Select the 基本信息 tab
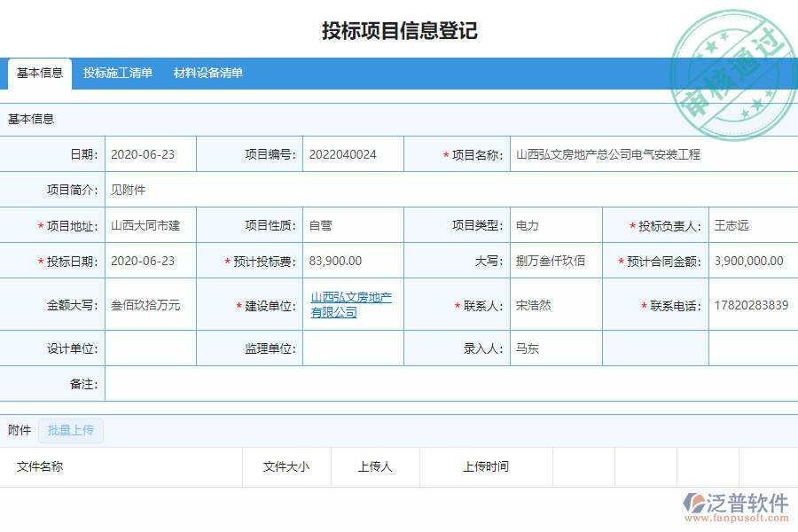This screenshot has width=798, height=532. pos(40,74)
